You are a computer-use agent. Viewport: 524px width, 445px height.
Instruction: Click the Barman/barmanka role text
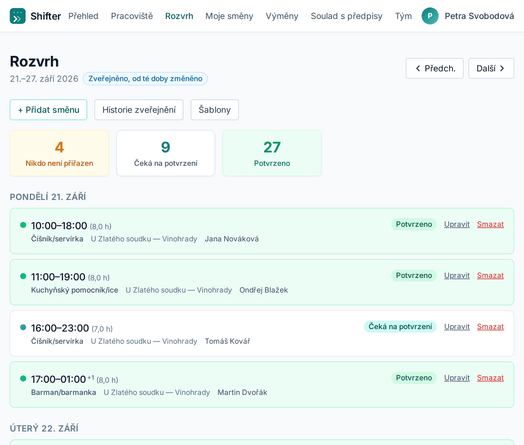coord(63,392)
